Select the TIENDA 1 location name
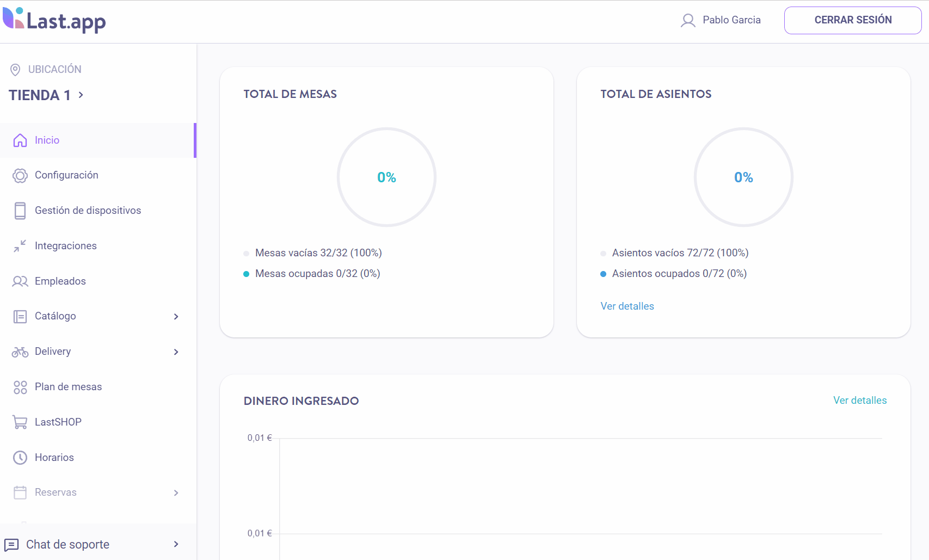Viewport: 929px width, 560px height. click(40, 95)
